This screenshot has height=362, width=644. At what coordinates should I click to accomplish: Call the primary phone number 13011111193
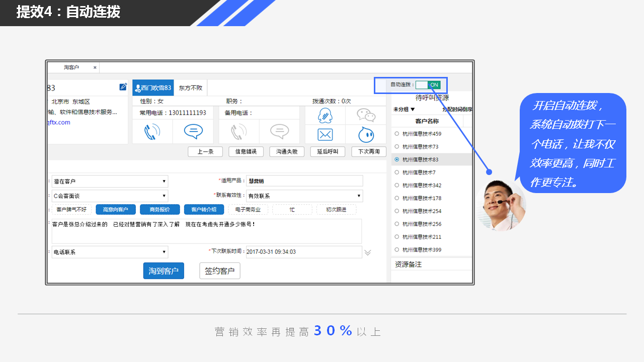pos(152,132)
